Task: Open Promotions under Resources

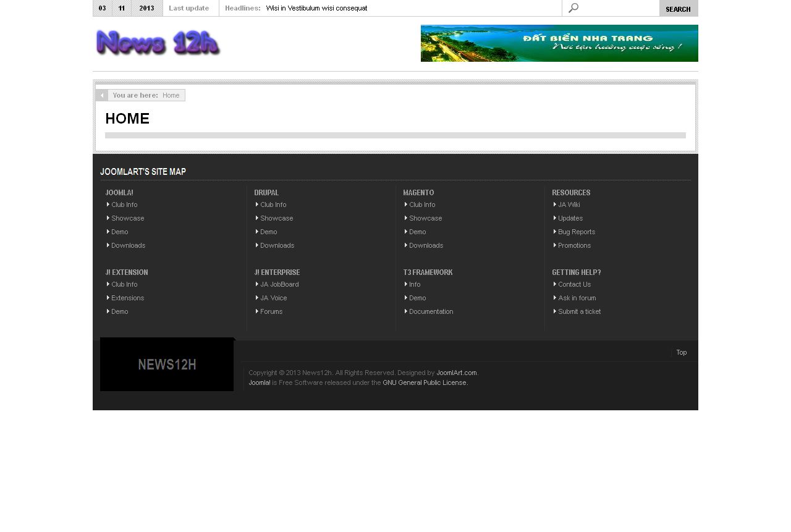Action: pos(575,245)
